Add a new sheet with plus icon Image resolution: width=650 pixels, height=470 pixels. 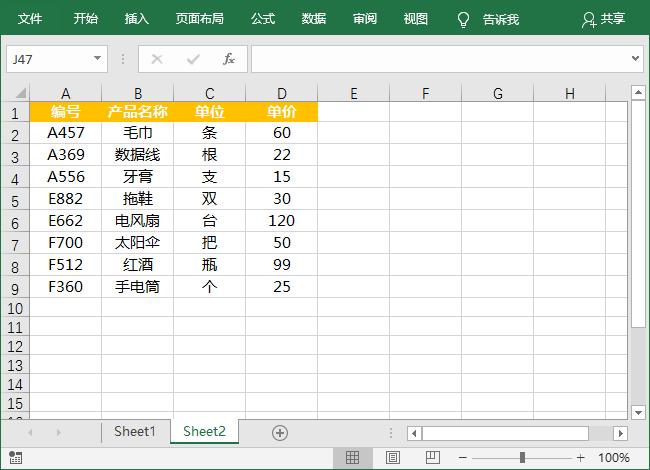(x=280, y=433)
